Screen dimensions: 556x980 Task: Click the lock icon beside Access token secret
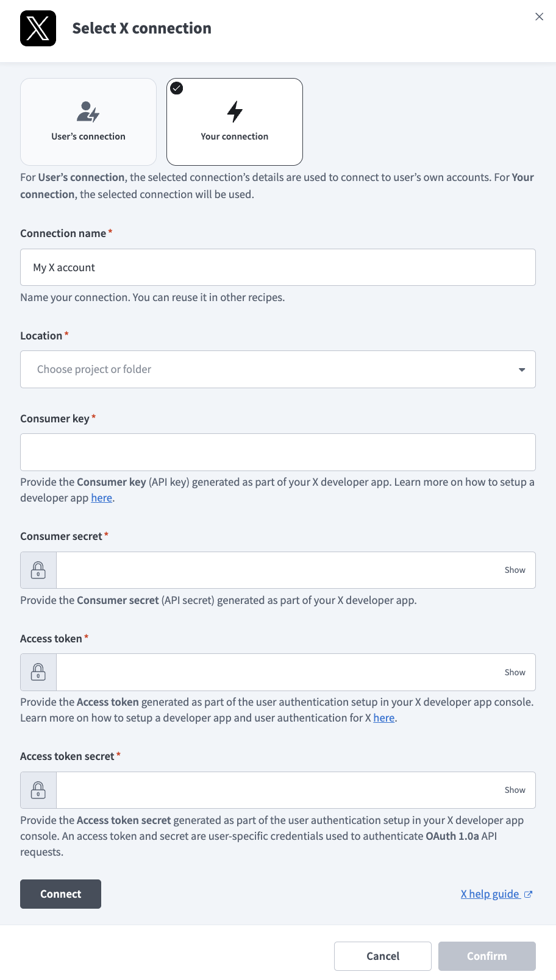click(x=38, y=790)
